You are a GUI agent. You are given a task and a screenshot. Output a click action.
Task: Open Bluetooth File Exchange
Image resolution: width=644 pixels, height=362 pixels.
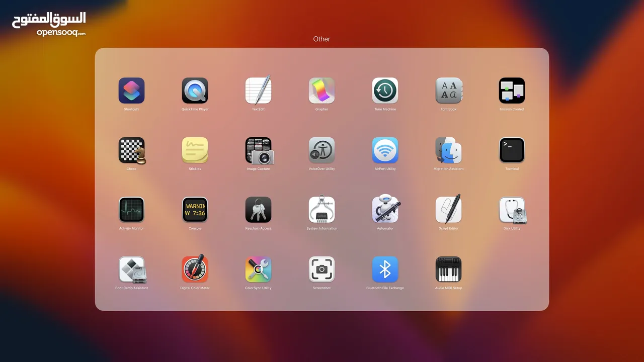click(x=385, y=269)
